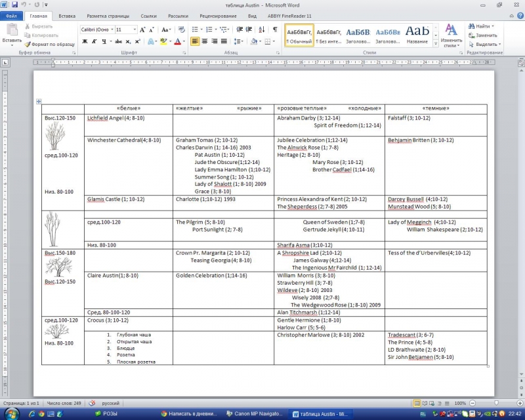This screenshot has width=525, height=420.
Task: Click the Заменить (Replace) button
Action: point(486,35)
